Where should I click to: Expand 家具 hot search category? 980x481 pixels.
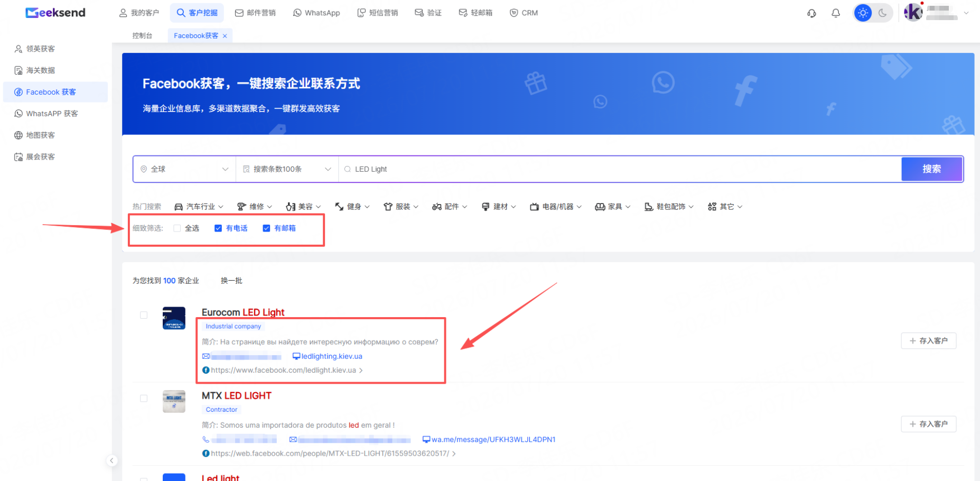click(613, 207)
